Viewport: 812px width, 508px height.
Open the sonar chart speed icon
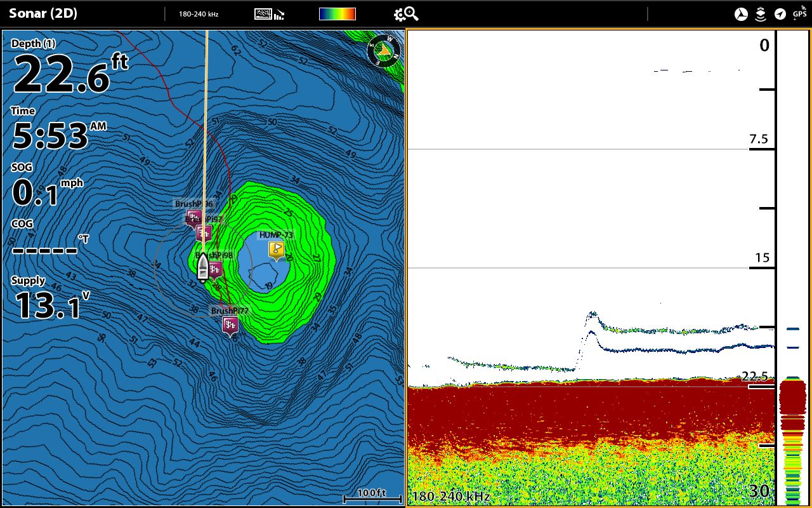point(269,14)
